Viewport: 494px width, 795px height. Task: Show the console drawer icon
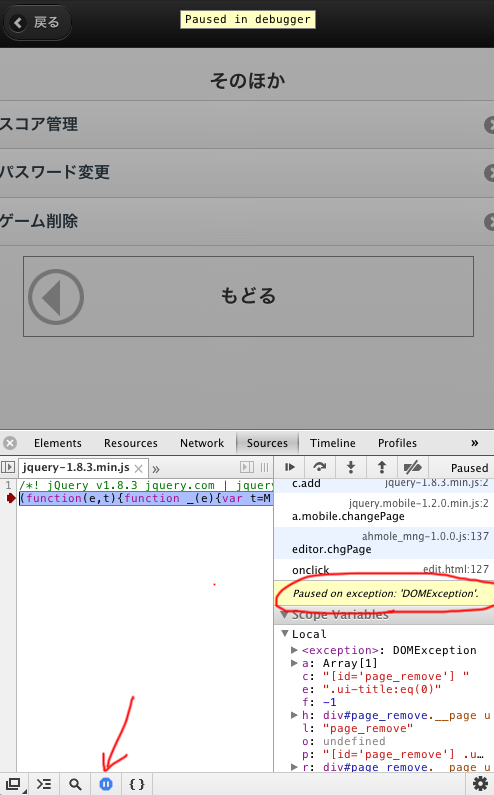pos(44,784)
